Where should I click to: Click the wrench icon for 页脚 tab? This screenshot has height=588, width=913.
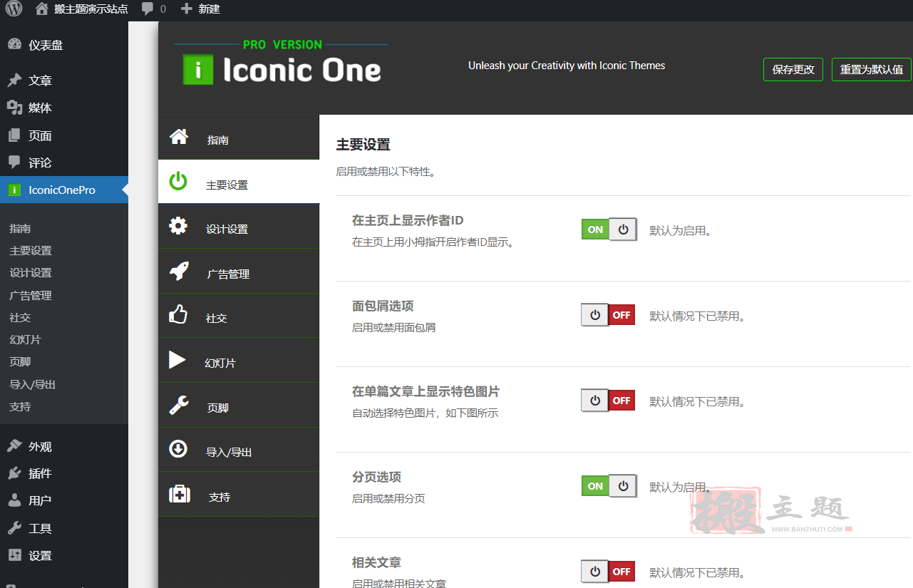click(178, 405)
